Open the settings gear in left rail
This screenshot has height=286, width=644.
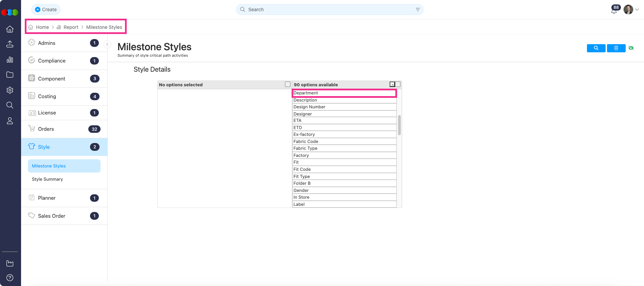10,90
